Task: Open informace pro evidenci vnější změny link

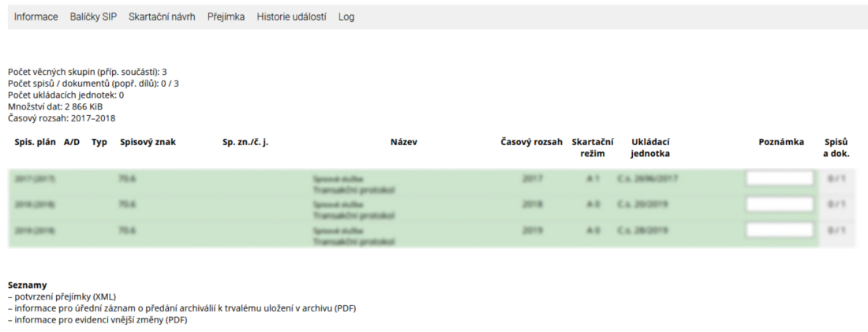Action: click(101, 320)
